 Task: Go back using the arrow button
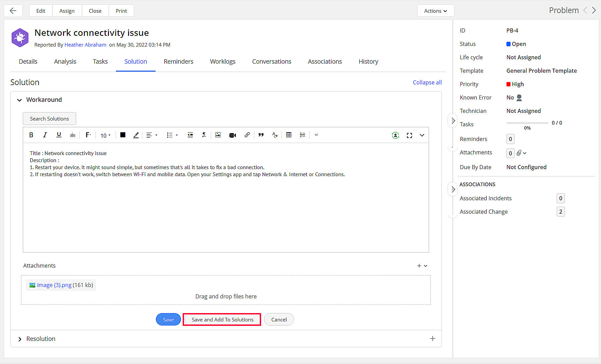click(13, 11)
